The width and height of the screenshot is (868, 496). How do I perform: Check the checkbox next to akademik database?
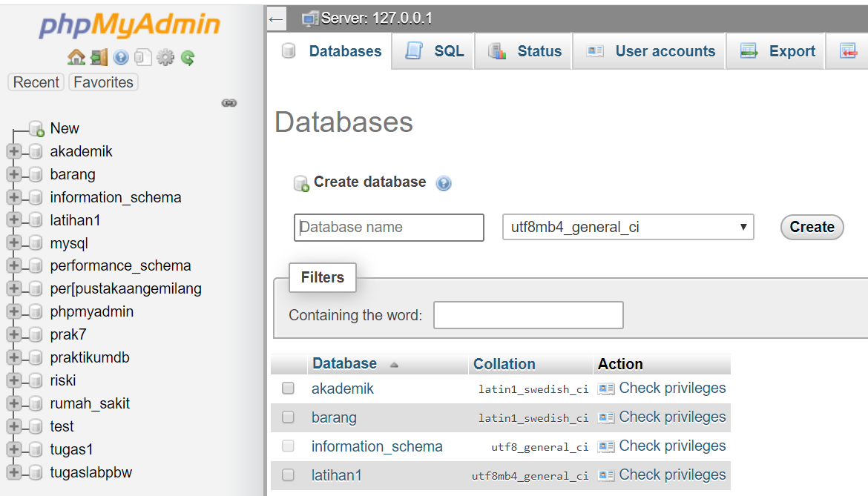[x=288, y=388]
